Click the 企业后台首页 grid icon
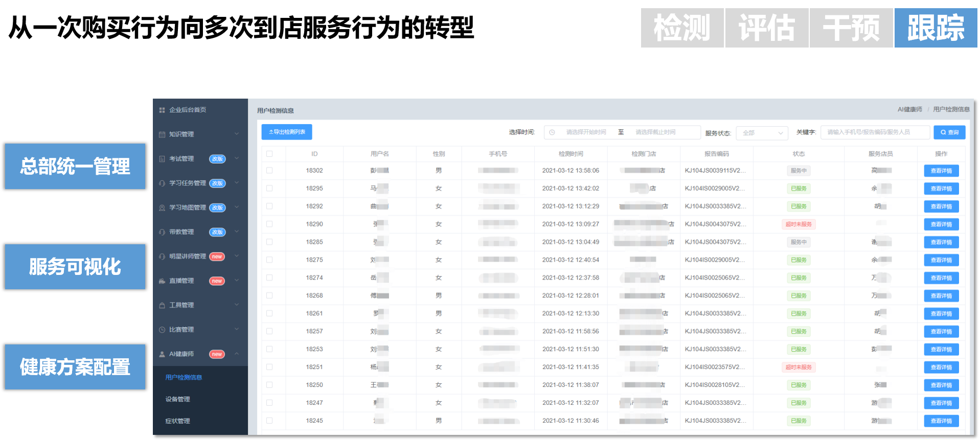The height and width of the screenshot is (440, 980). coord(162,110)
